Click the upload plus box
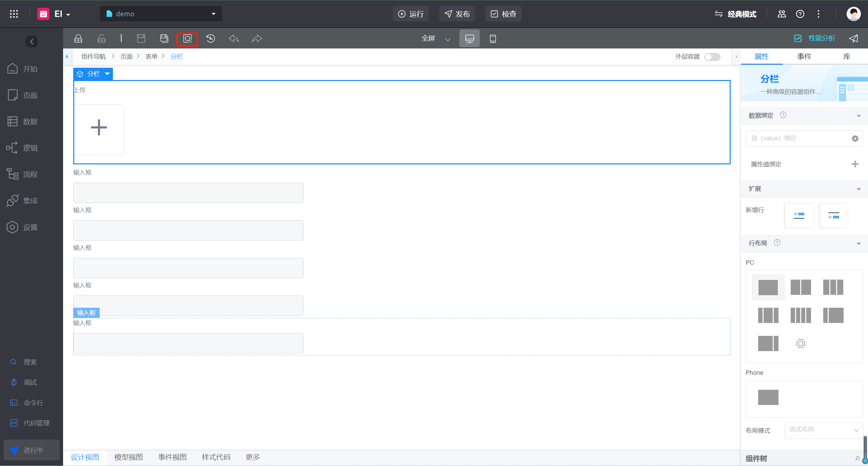The height and width of the screenshot is (466, 868). [x=99, y=128]
